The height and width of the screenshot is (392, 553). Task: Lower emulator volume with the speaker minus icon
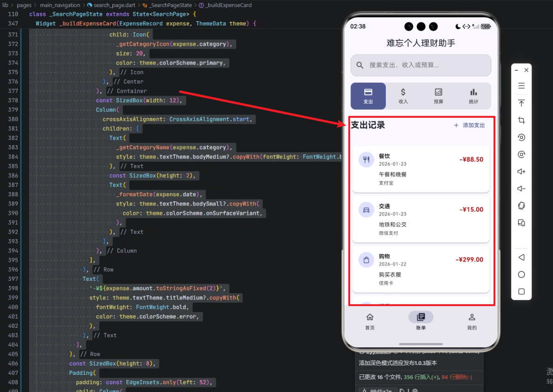[521, 188]
